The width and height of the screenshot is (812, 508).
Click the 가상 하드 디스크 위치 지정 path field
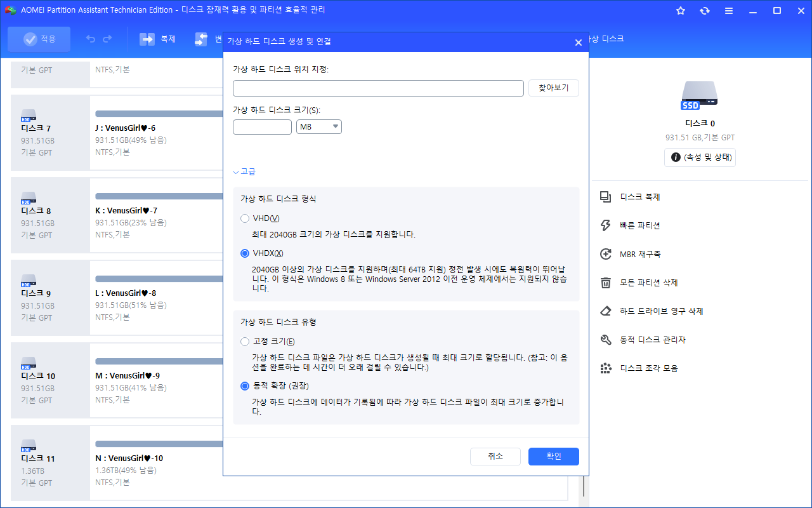coord(378,88)
